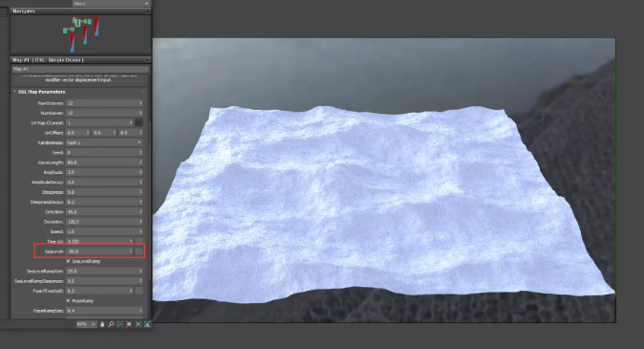Image resolution: width=644 pixels, height=349 pixels.
Task: Select the Zoom Region tool
Action: pos(120,324)
